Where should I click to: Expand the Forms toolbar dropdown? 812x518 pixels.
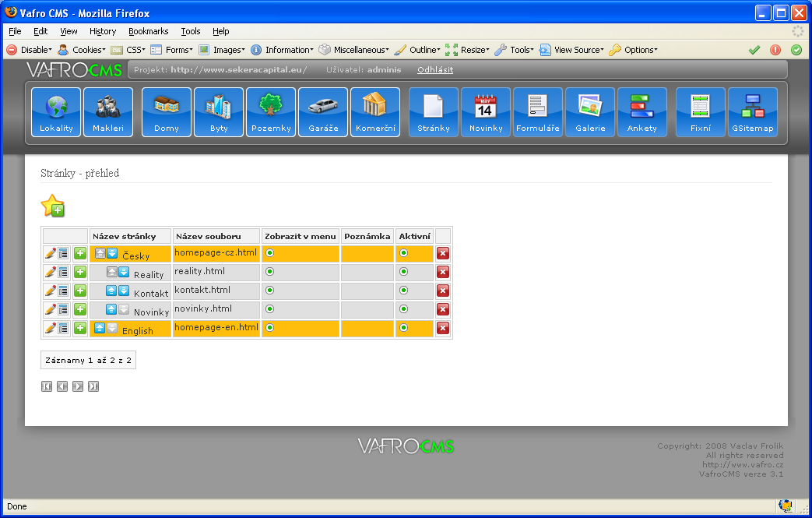click(x=172, y=50)
